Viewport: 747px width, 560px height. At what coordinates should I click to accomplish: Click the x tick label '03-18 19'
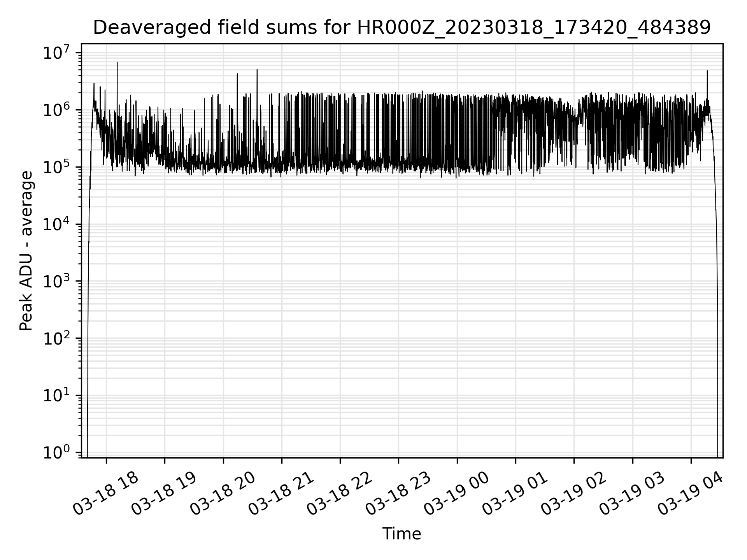164,494
